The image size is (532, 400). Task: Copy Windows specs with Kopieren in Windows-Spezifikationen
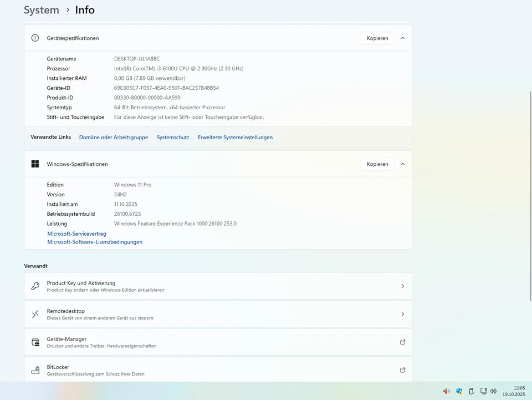[x=377, y=164]
